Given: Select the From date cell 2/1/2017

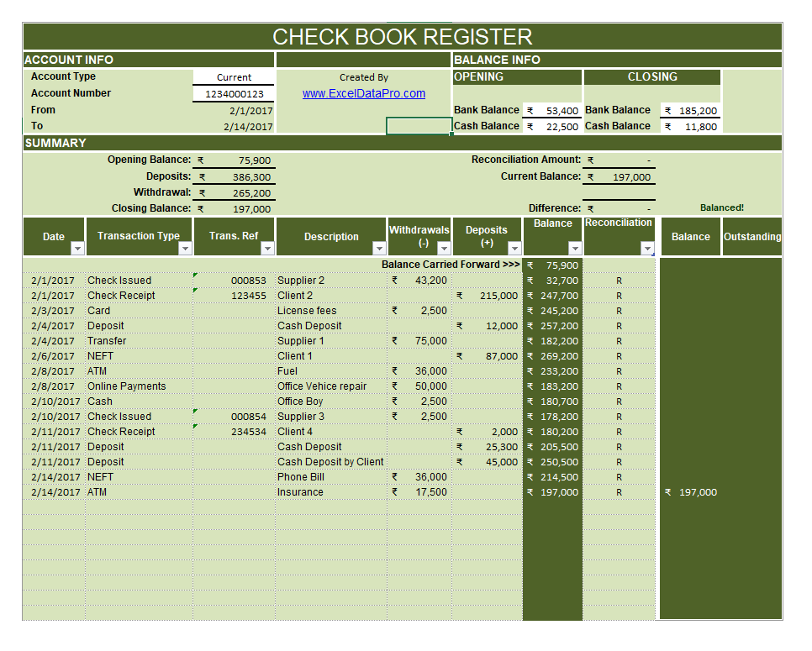Looking at the screenshot, I should point(234,110).
